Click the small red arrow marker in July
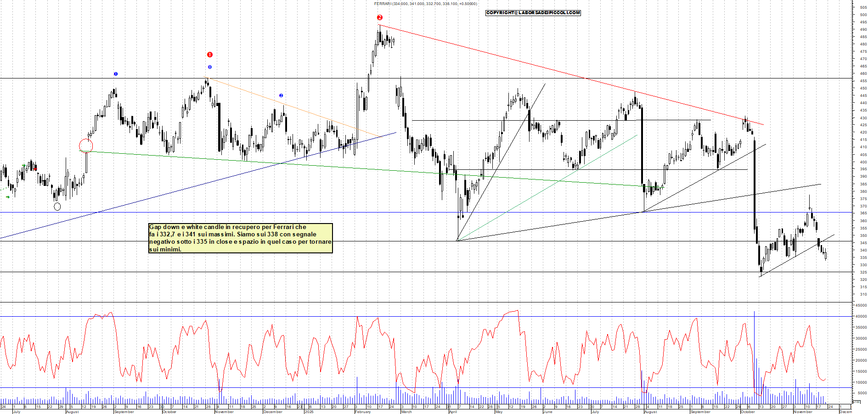868x414 pixels. [35, 169]
